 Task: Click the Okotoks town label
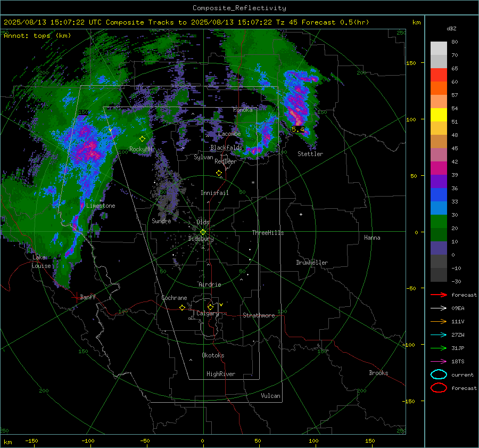(x=213, y=355)
